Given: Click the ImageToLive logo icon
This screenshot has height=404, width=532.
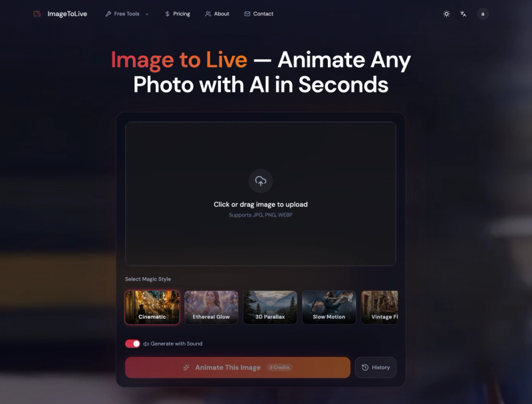Looking at the screenshot, I should (x=38, y=13).
